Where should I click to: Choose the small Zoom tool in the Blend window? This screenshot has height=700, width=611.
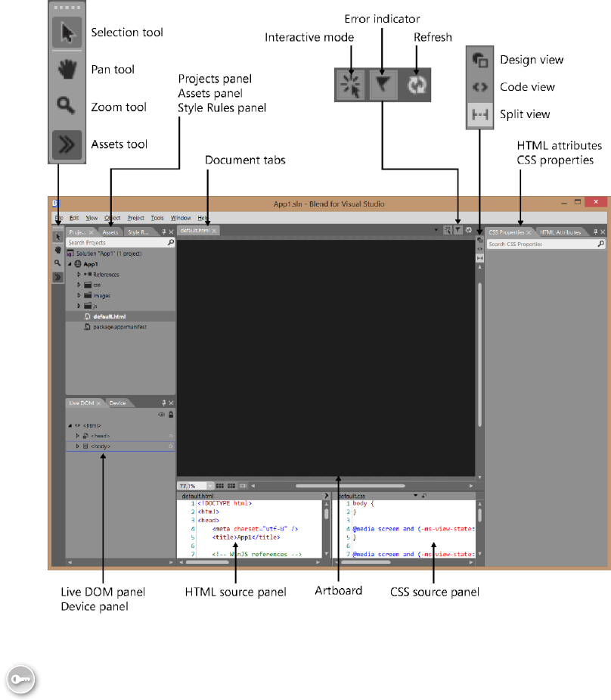click(x=58, y=263)
